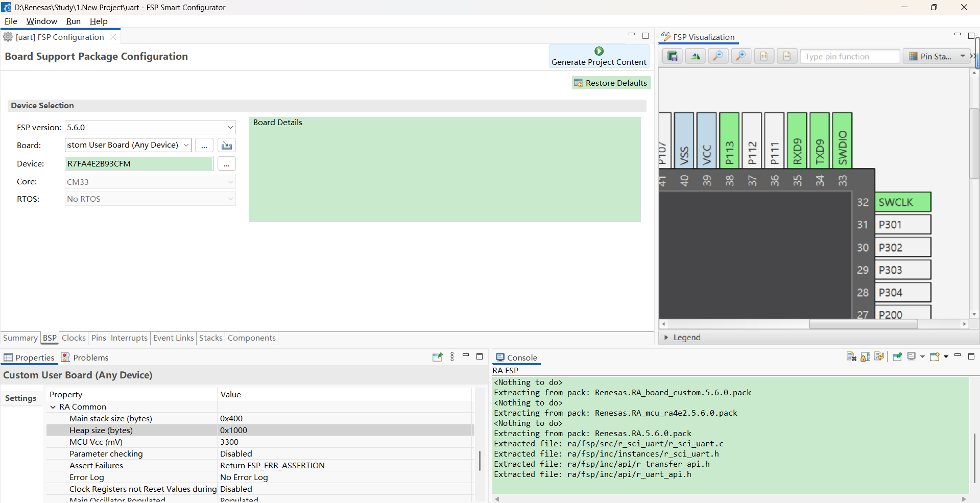
Task: Click Pin Console icon
Action: [x=897, y=356]
